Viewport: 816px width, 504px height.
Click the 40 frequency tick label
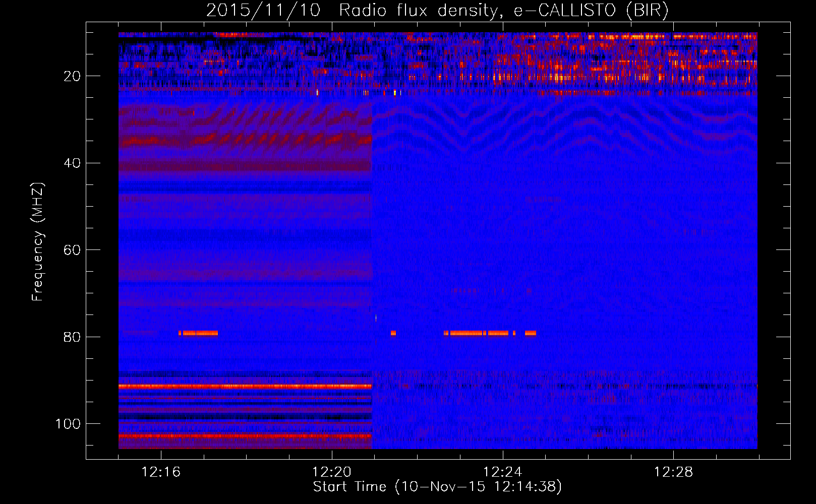[73, 163]
